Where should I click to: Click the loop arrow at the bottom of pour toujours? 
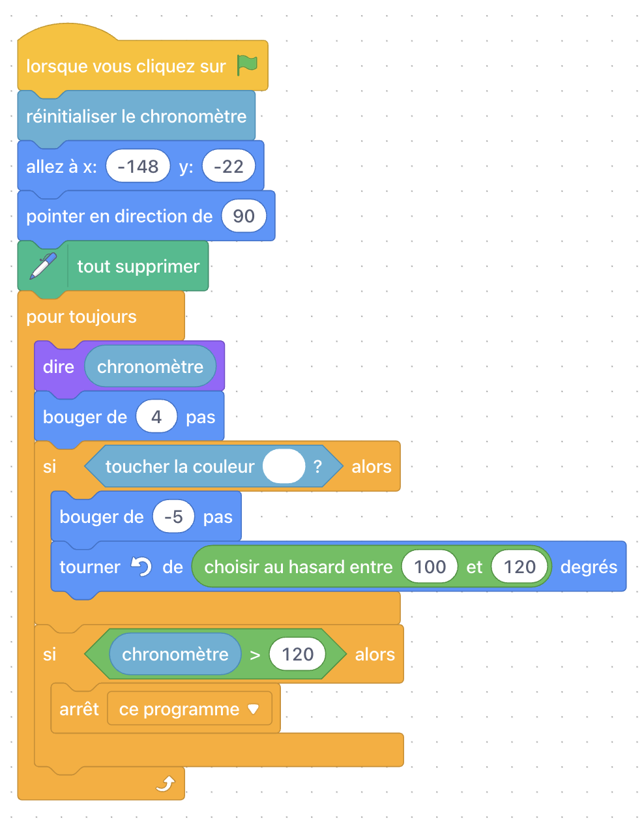[x=166, y=783]
